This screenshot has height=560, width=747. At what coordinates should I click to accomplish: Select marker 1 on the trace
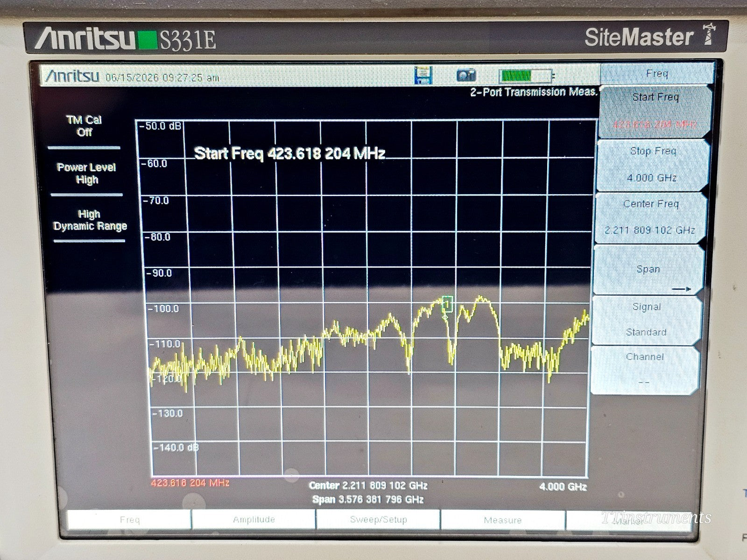pyautogui.click(x=447, y=305)
